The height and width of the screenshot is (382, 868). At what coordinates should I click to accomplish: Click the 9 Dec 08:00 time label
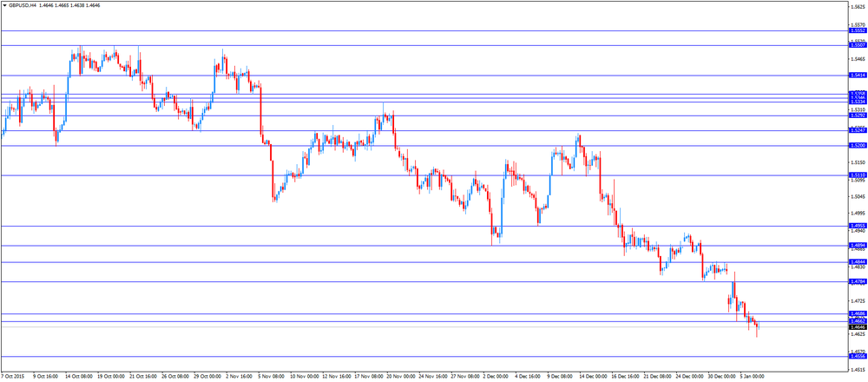pyautogui.click(x=561, y=376)
